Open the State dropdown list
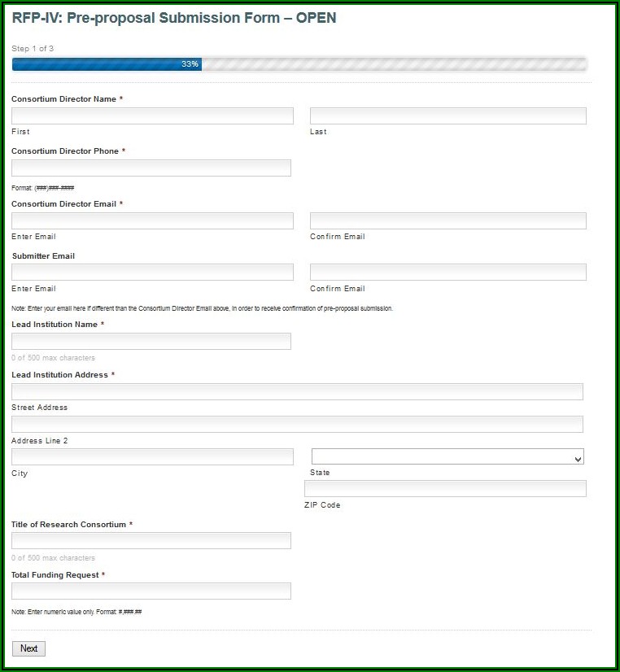This screenshot has height=672, width=620. click(448, 457)
